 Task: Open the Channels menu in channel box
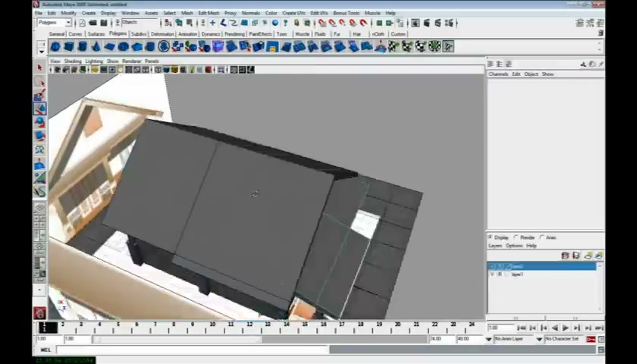[x=498, y=74]
